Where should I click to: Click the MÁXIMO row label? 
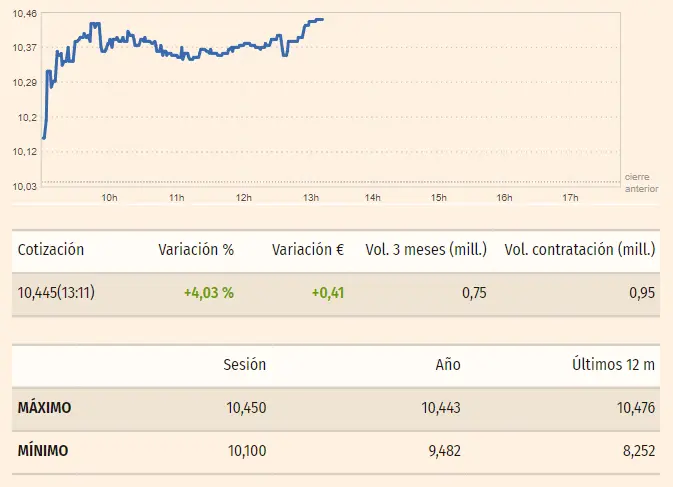click(x=45, y=408)
